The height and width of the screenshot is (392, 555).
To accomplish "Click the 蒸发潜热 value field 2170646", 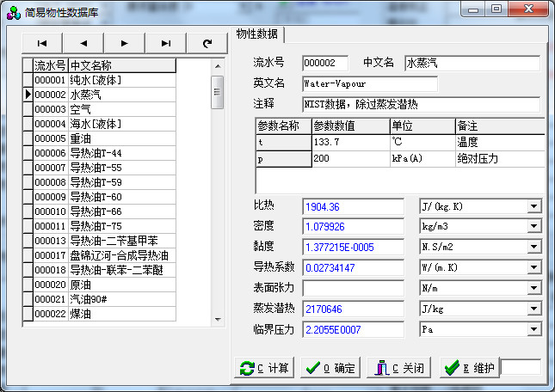I will 353,309.
